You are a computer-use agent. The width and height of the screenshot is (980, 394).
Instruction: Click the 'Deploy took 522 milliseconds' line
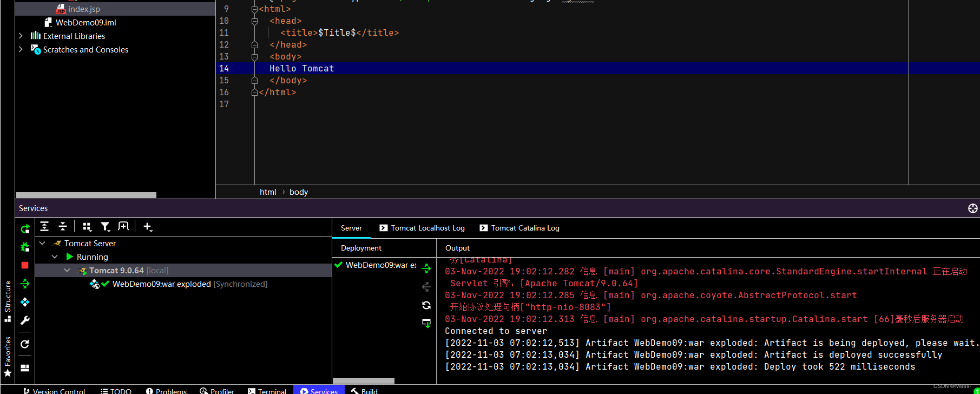tap(680, 367)
